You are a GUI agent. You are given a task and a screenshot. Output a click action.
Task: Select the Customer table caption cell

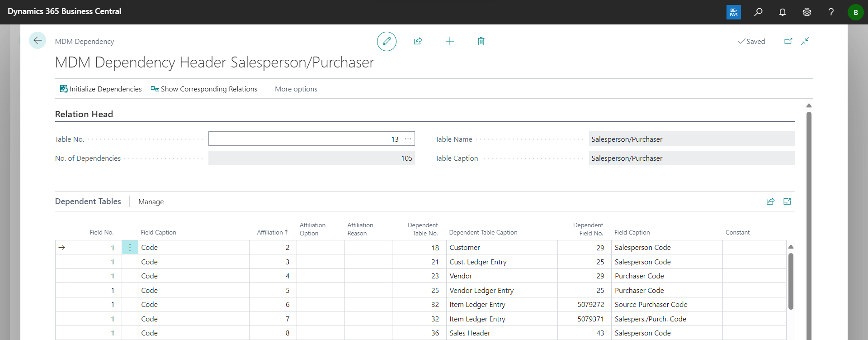coord(502,248)
